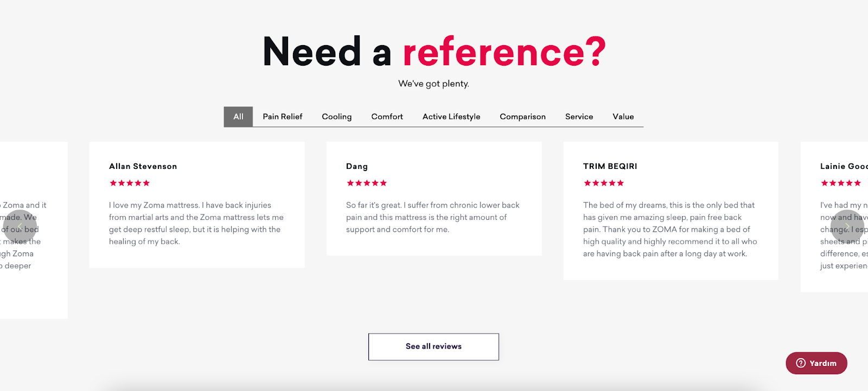Click the See all reviews button
The height and width of the screenshot is (391, 868).
433,346
